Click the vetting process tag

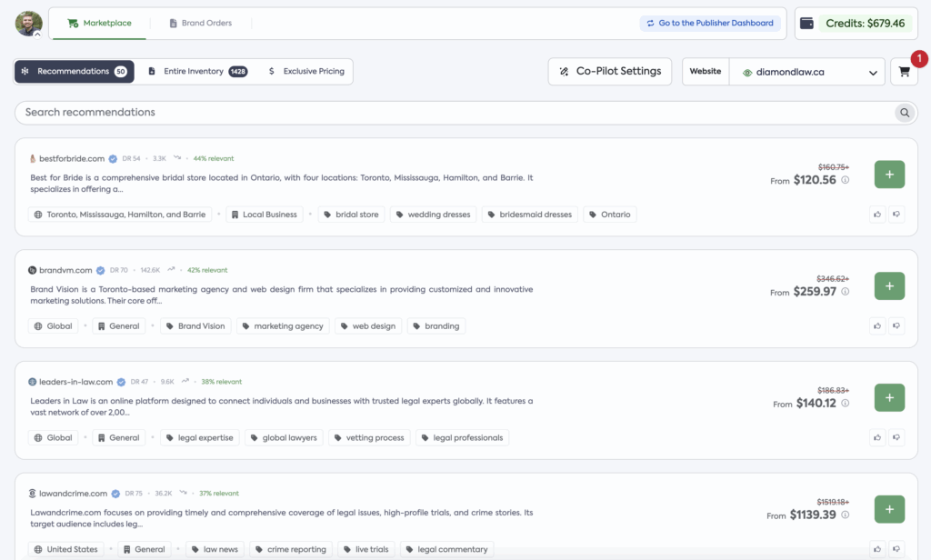[x=369, y=437]
